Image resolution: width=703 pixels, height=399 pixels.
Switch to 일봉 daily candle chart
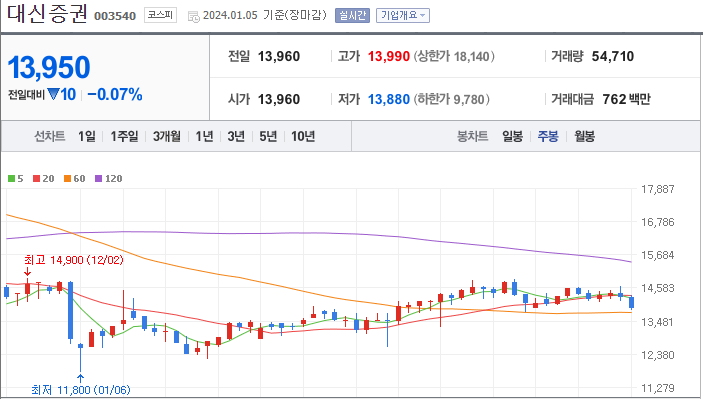tap(512, 136)
